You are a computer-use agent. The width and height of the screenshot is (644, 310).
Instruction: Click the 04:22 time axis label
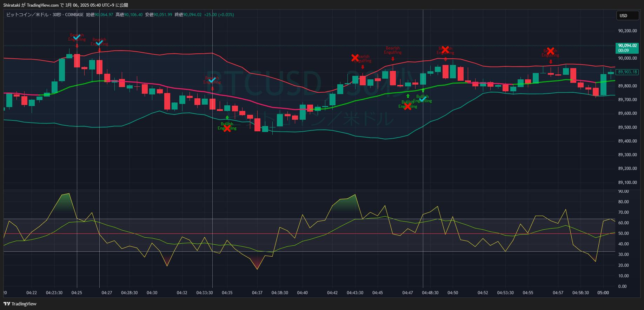tap(32, 293)
